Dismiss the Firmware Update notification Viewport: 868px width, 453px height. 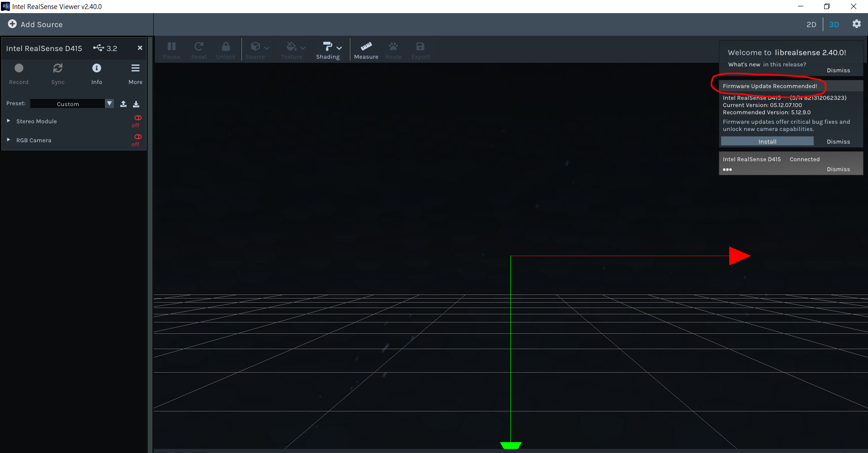(x=838, y=142)
